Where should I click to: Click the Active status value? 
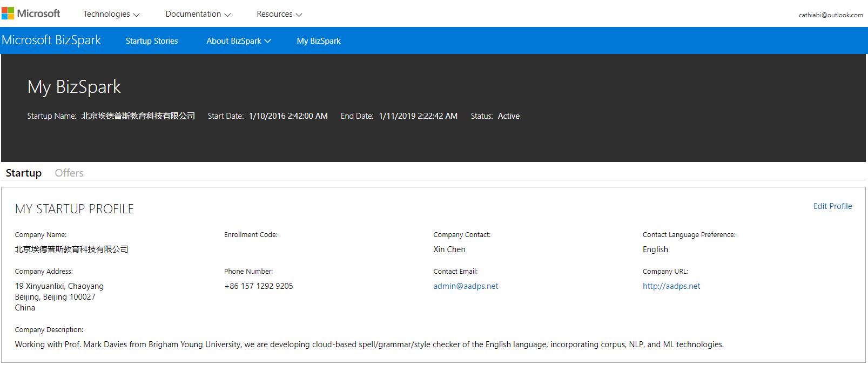[509, 116]
